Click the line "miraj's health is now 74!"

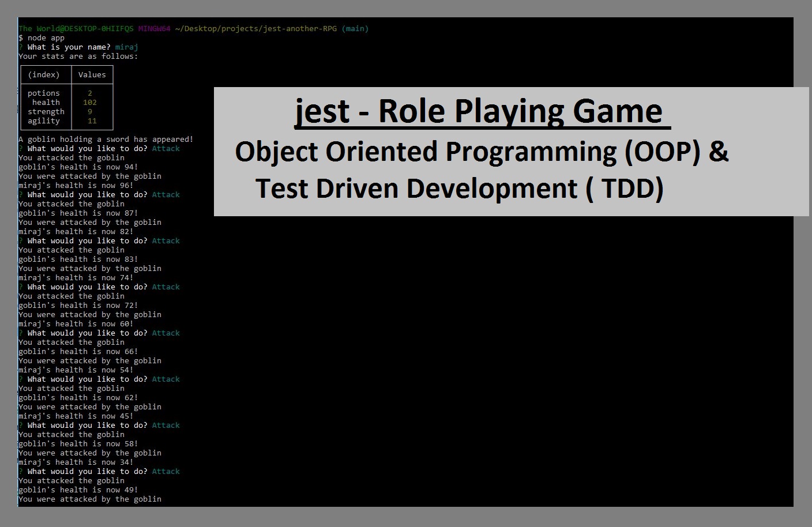pyautogui.click(x=76, y=277)
